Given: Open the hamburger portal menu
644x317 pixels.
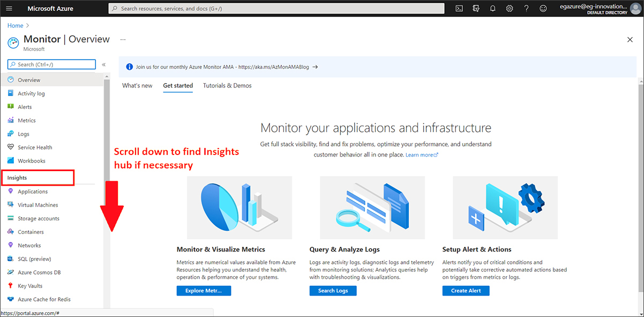Looking at the screenshot, I should [x=9, y=9].
